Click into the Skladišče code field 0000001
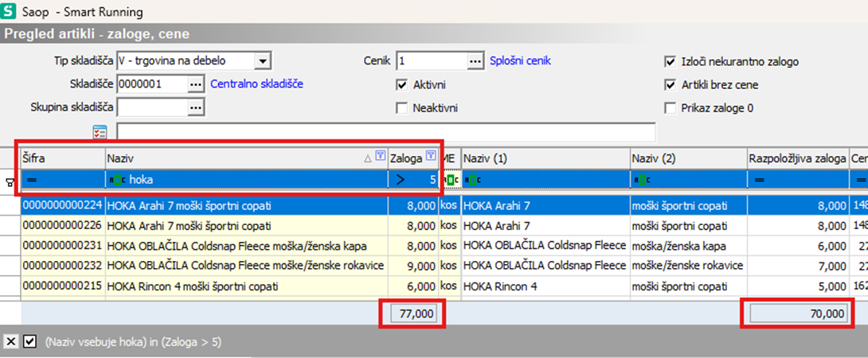The width and height of the screenshot is (868, 358). pos(152,84)
